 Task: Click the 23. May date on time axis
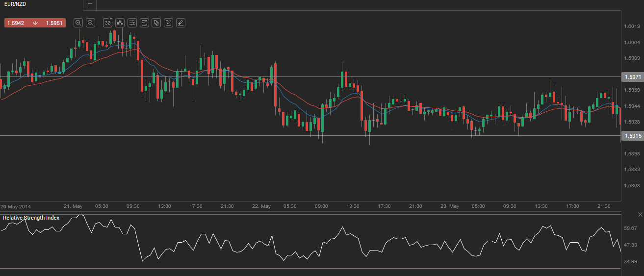tap(450, 206)
